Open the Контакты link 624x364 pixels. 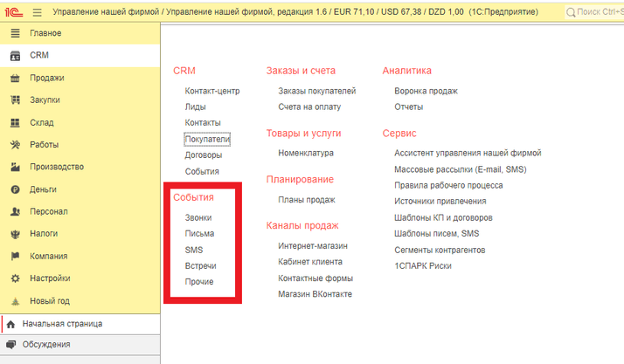point(203,123)
